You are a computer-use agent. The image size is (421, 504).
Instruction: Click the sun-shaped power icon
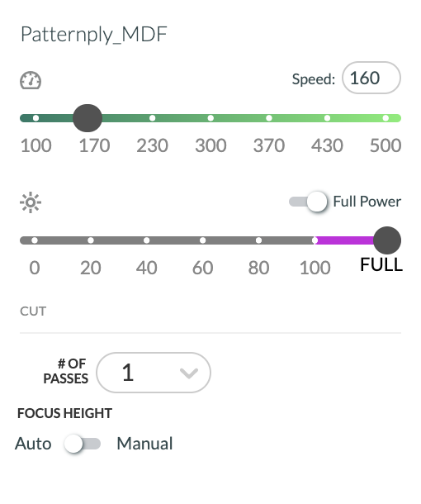(31, 202)
